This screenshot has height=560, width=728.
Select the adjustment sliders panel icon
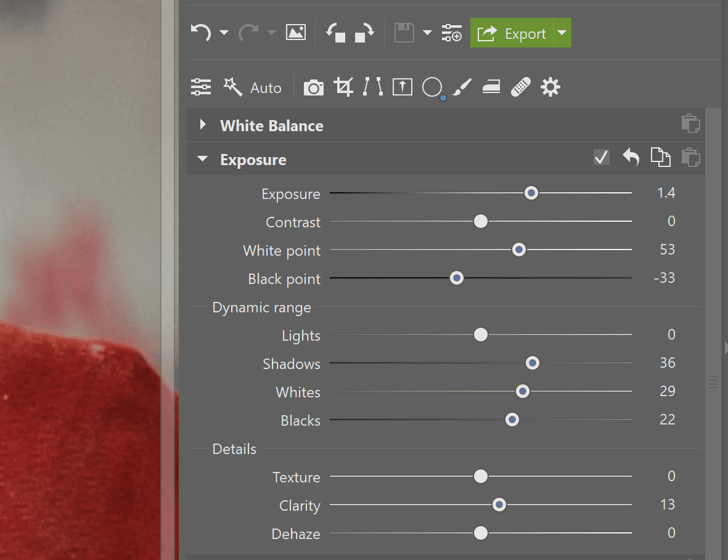pos(201,87)
